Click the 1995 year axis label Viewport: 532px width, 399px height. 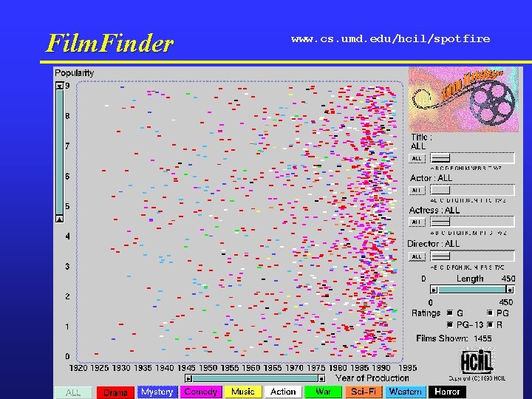click(407, 368)
